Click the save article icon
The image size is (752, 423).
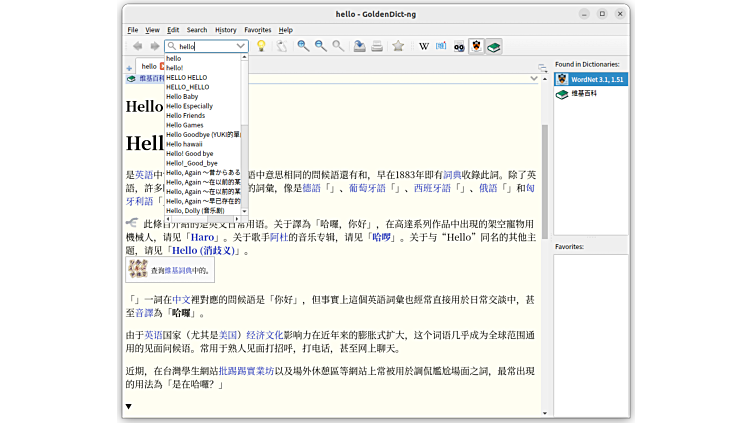tap(359, 46)
